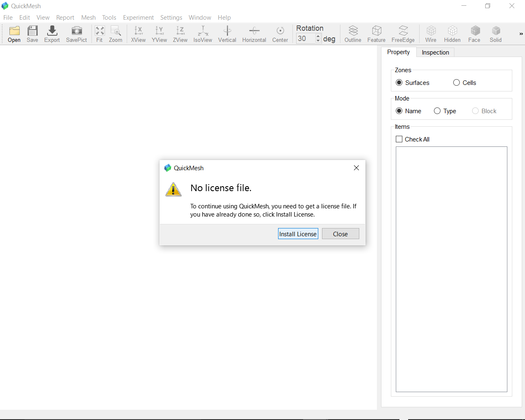Open the Window menu

pyautogui.click(x=200, y=18)
